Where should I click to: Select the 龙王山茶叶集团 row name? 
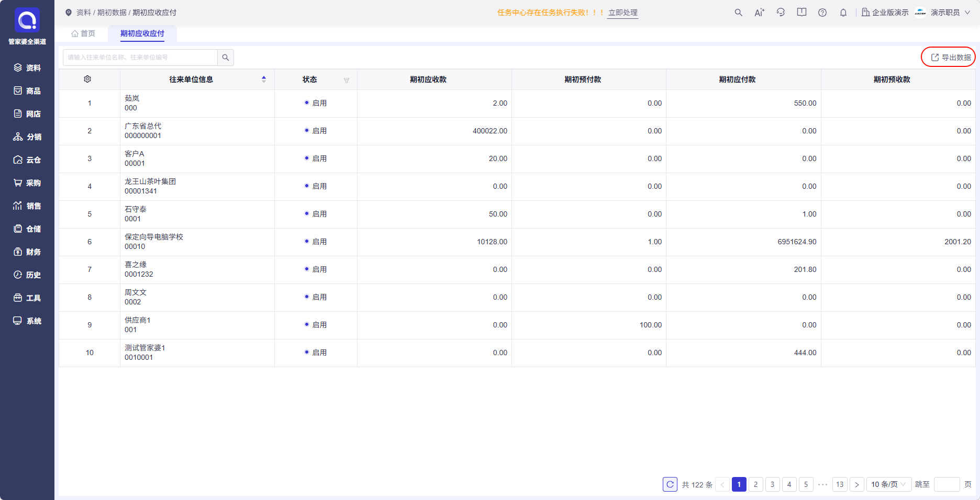coord(150,181)
